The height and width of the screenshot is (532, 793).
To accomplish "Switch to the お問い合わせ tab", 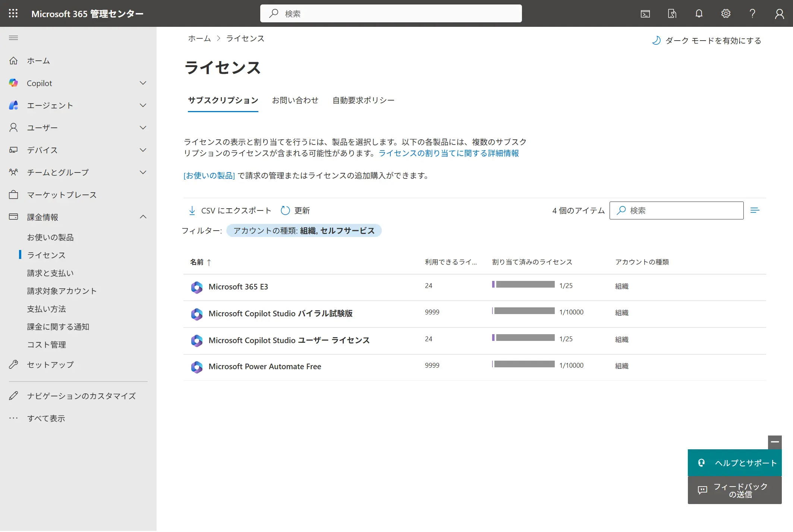I will [x=295, y=100].
